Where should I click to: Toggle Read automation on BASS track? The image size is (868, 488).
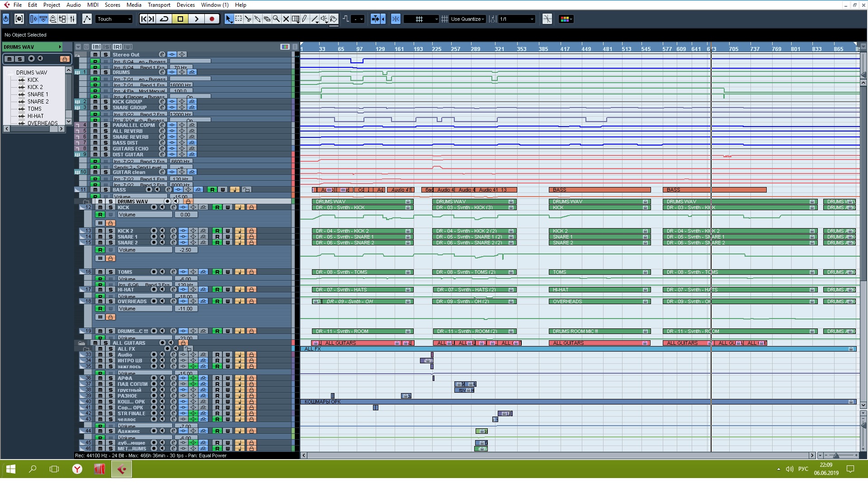click(212, 190)
